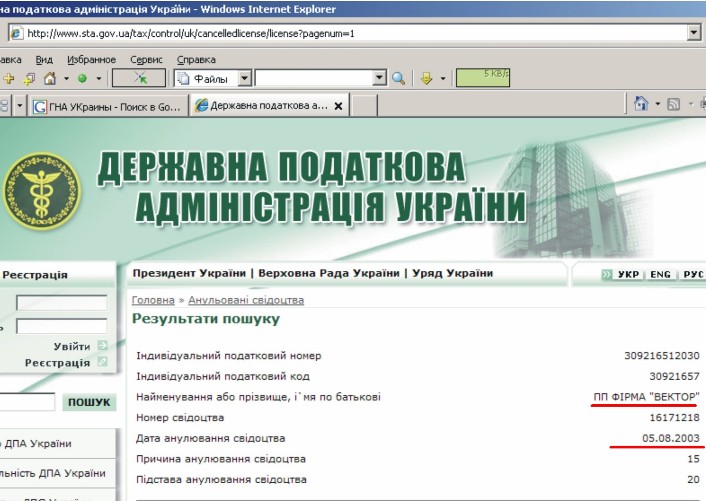Click the 5 KB/s speed indicator bar
The width and height of the screenshot is (706, 501).
point(483,77)
